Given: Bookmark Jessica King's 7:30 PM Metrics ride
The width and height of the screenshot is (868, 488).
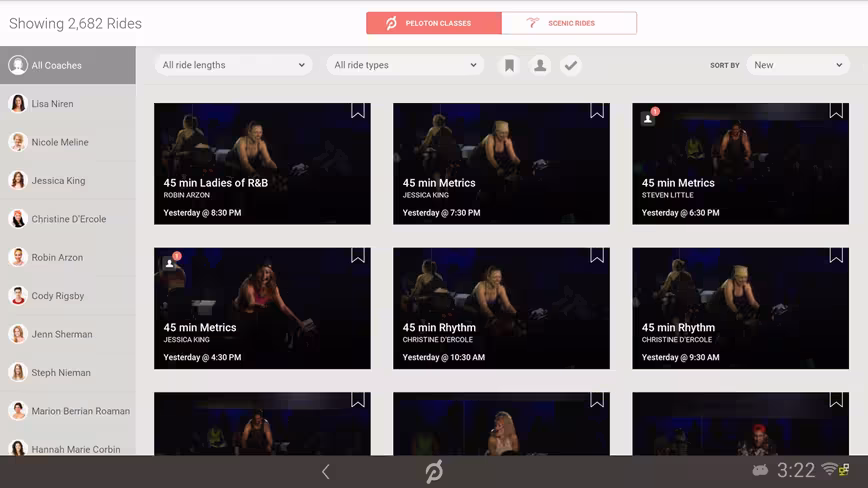Looking at the screenshot, I should point(597,111).
